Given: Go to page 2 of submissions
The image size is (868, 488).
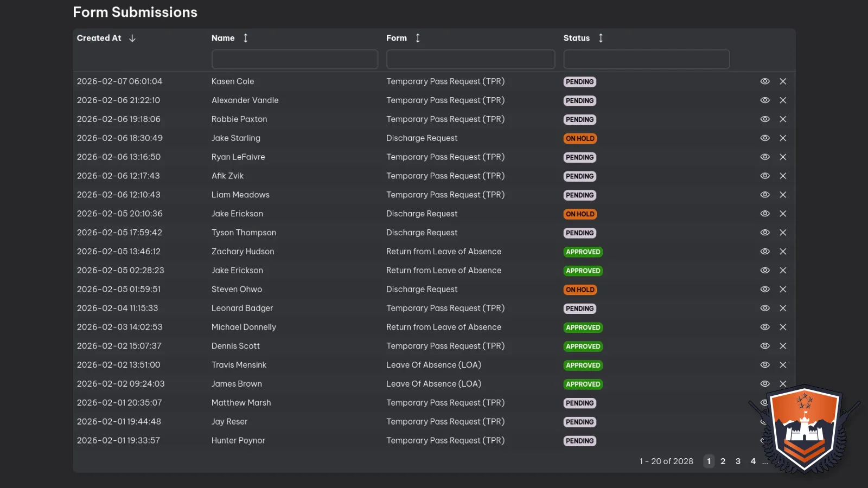Looking at the screenshot, I should click(x=723, y=461).
